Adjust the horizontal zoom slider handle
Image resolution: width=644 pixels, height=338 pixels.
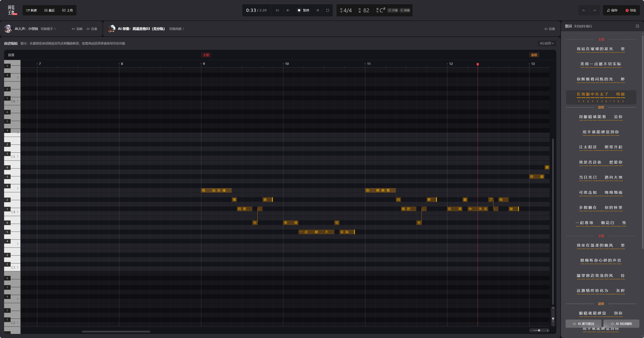[x=539, y=330]
